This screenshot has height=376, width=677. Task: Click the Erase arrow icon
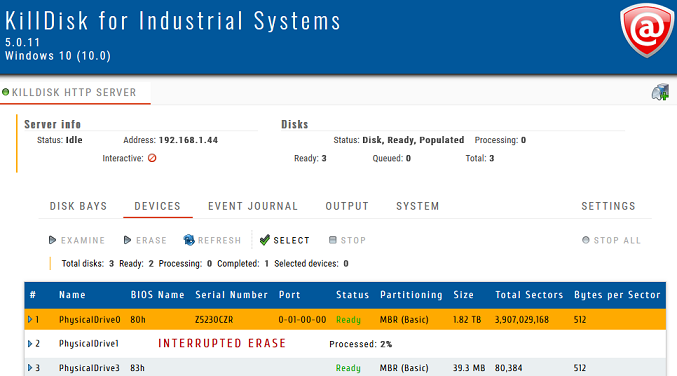[x=127, y=240]
